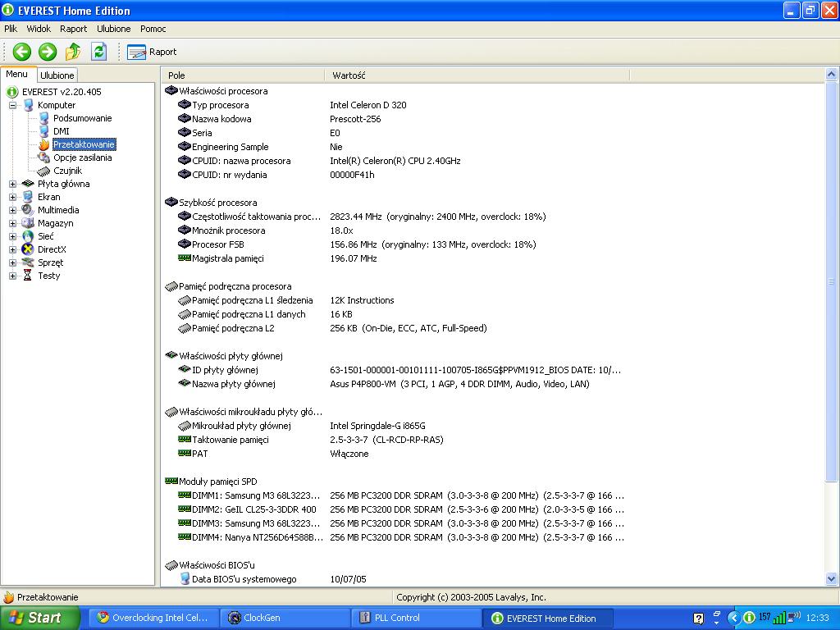The width and height of the screenshot is (840, 630).
Task: Click the green Back arrow toolbar icon
Action: pos(22,52)
